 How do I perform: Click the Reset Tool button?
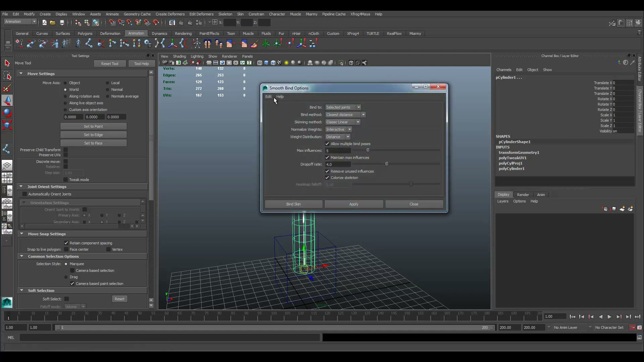pyautogui.click(x=110, y=64)
